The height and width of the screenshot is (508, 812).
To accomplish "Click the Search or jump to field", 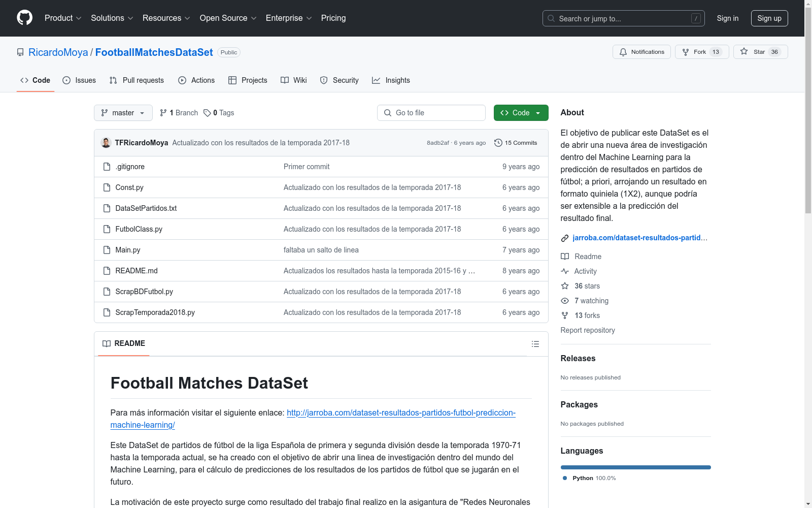I will click(x=624, y=18).
